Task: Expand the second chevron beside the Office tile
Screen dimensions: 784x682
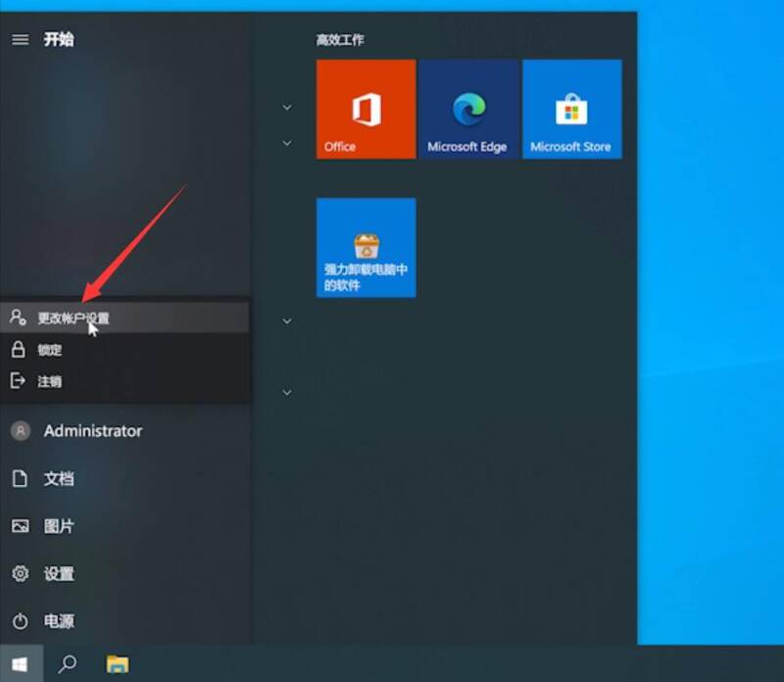Action: 287,143
